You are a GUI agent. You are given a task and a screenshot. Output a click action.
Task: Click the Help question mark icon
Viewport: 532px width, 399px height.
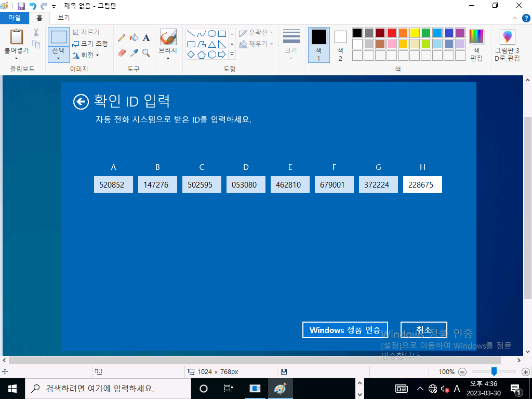coord(526,18)
